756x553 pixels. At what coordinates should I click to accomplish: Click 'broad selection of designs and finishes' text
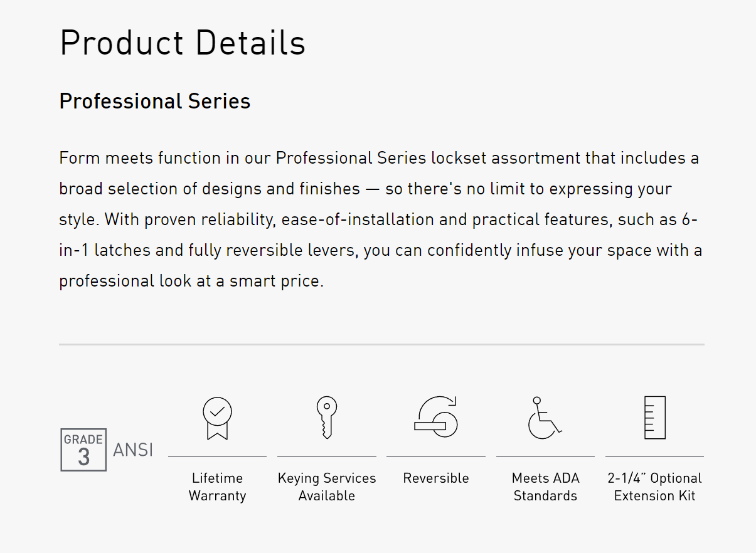tap(210, 189)
